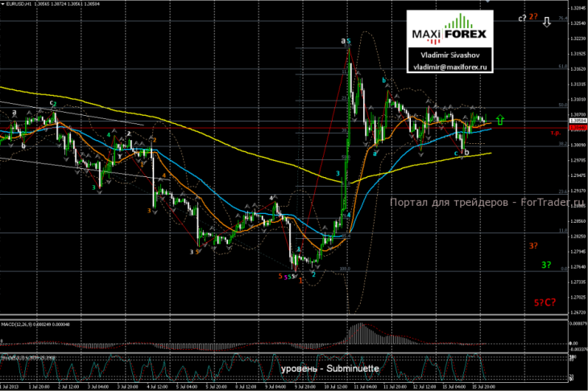Click the 10 Jul 12:00 time label
The image size is (588, 391).
point(334,386)
